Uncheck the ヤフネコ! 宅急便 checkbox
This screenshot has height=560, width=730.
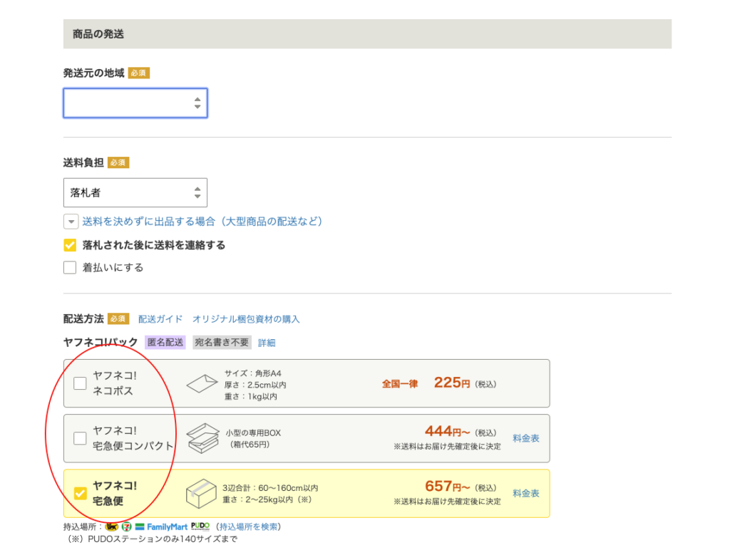point(80,493)
